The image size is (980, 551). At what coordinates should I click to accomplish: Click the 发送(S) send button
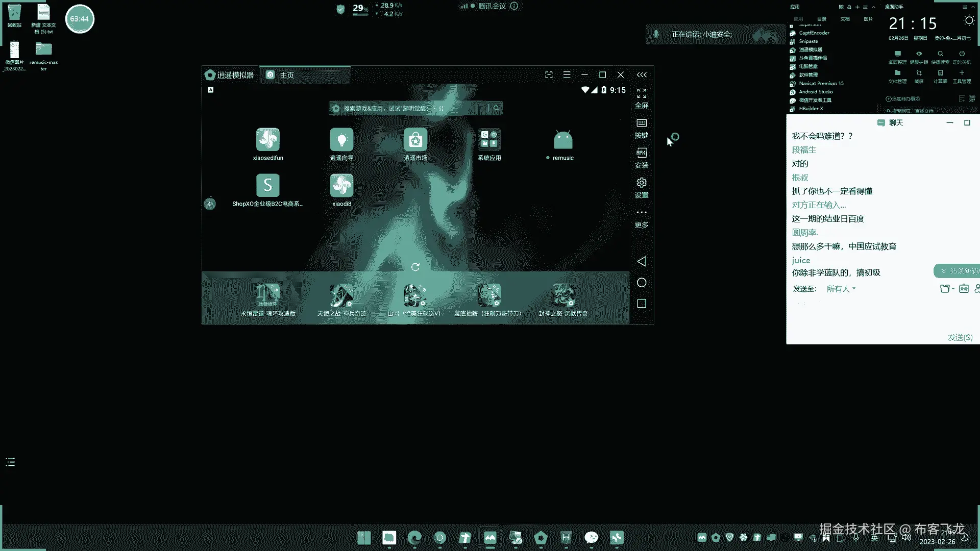point(960,337)
